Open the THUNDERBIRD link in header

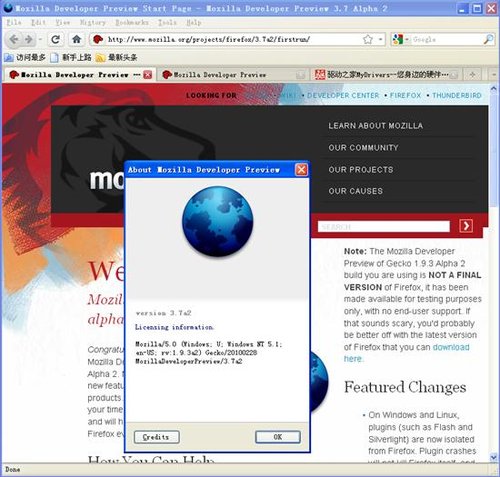pyautogui.click(x=457, y=95)
